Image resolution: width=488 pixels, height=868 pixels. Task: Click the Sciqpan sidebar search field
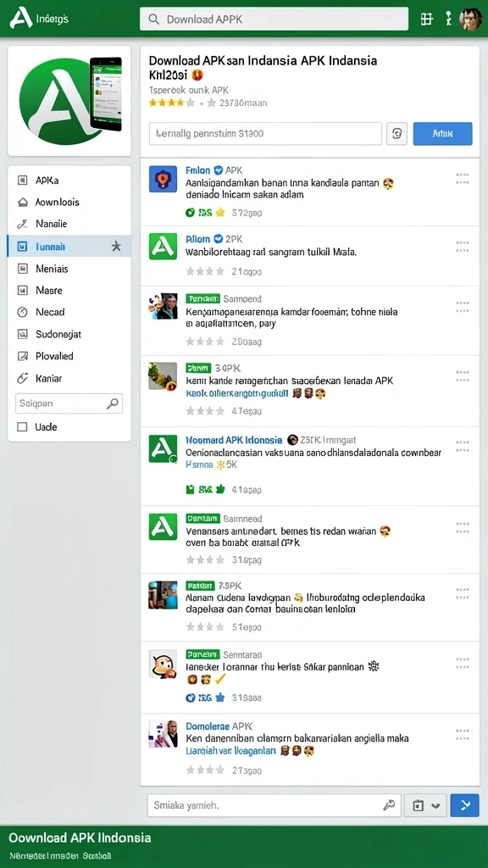[69, 403]
